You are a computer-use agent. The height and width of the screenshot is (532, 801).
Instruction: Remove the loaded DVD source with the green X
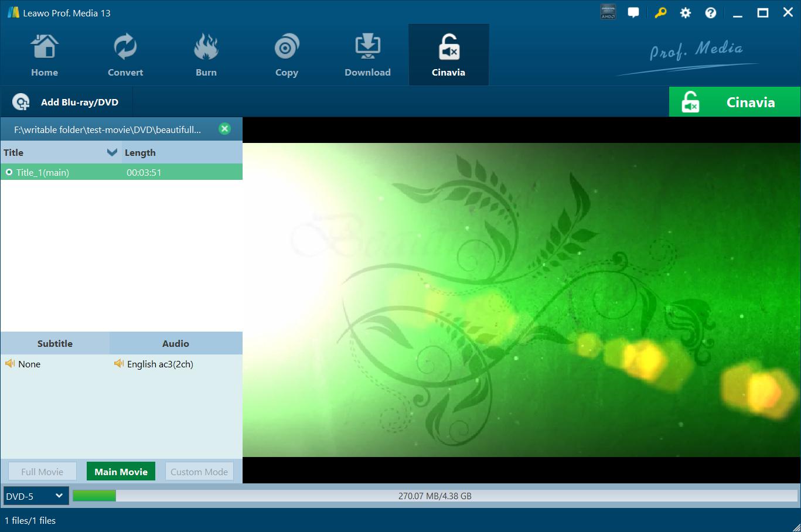pyautogui.click(x=224, y=129)
